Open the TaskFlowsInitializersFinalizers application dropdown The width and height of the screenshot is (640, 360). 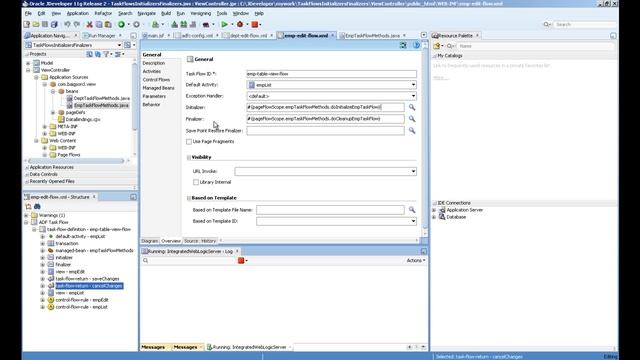(x=119, y=45)
